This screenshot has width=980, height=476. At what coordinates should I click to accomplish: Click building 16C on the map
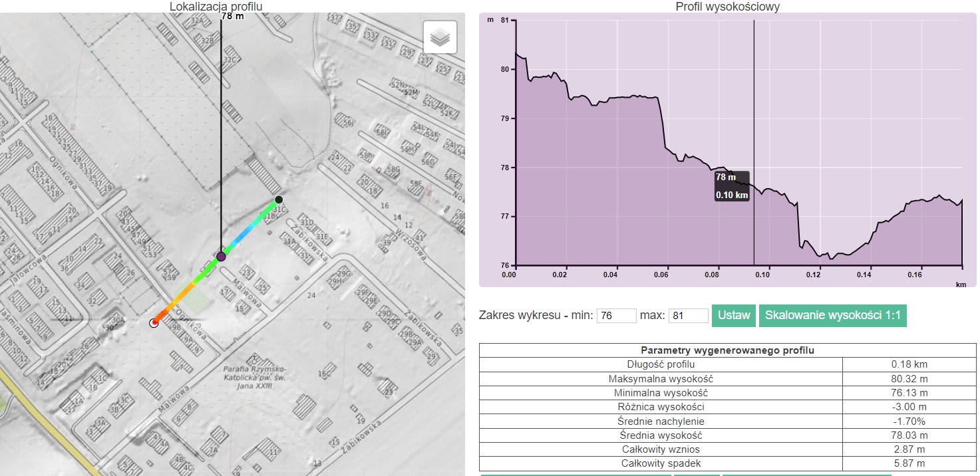(x=325, y=374)
